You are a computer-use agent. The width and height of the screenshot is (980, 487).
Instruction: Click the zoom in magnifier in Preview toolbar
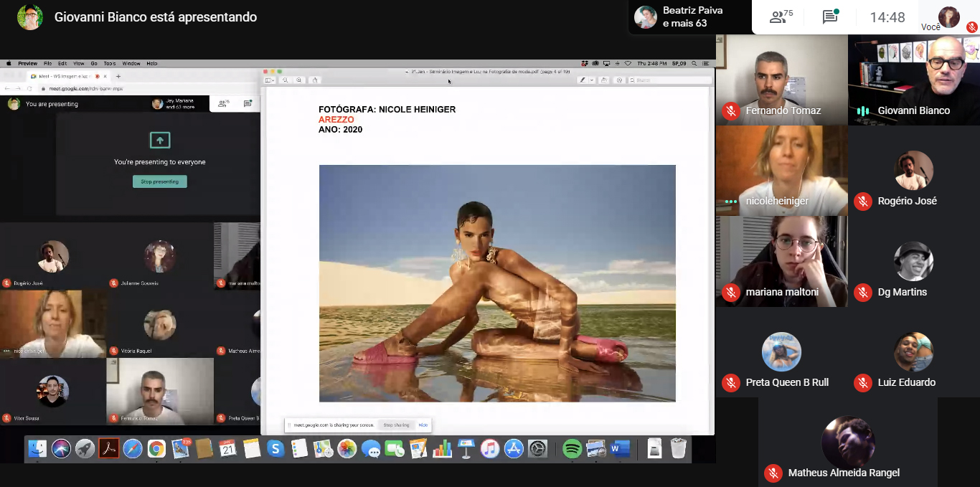[299, 80]
